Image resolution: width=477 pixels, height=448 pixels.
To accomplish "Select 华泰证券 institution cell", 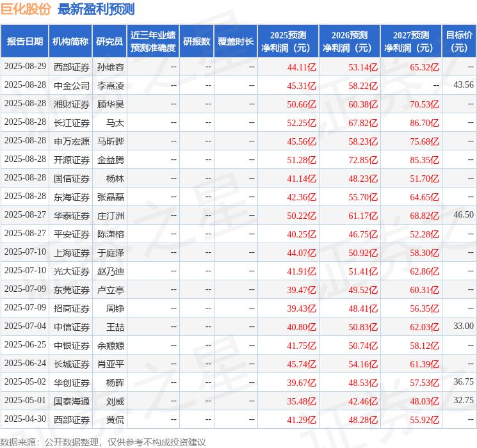I will (72, 216).
